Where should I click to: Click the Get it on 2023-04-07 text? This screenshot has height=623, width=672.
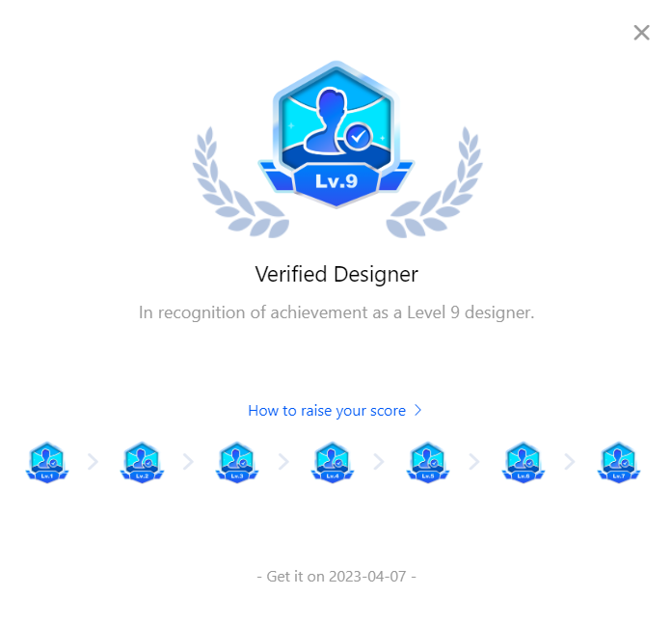point(336,577)
